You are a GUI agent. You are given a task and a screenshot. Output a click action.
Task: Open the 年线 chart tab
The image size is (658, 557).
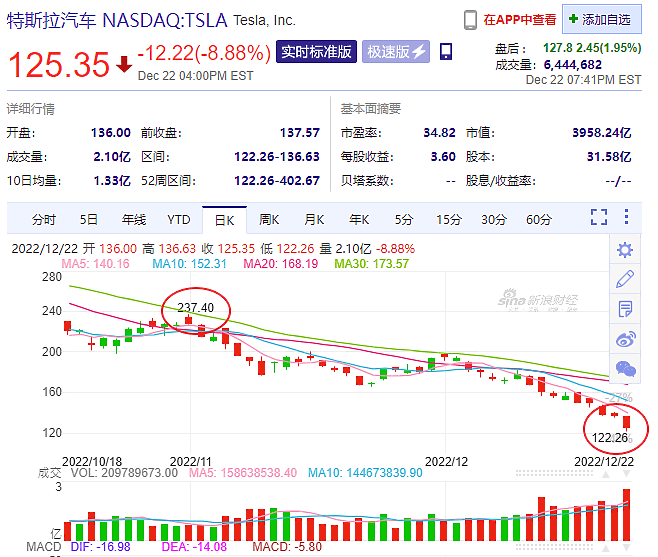click(x=134, y=220)
